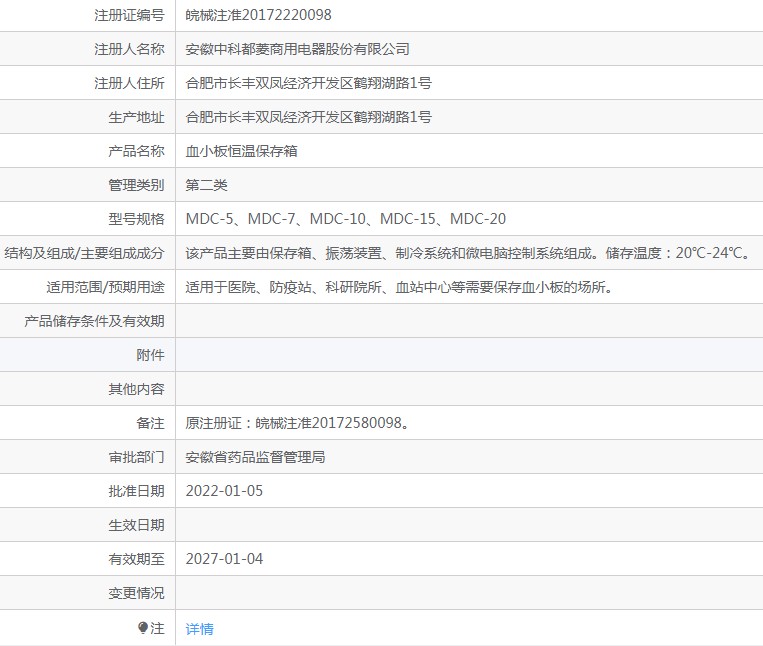Click expiry date 2027-01-04
Screen dimensions: 763x646
pyautogui.click(x=225, y=559)
